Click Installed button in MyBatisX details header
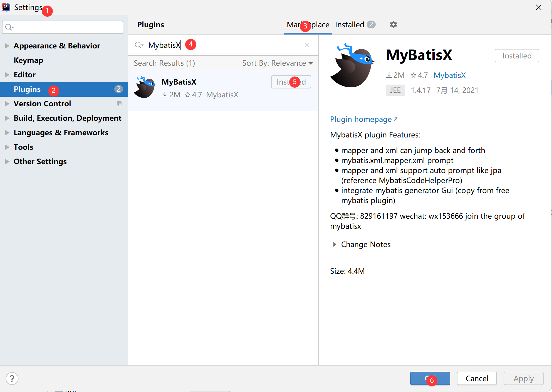The image size is (552, 392). coord(517,56)
